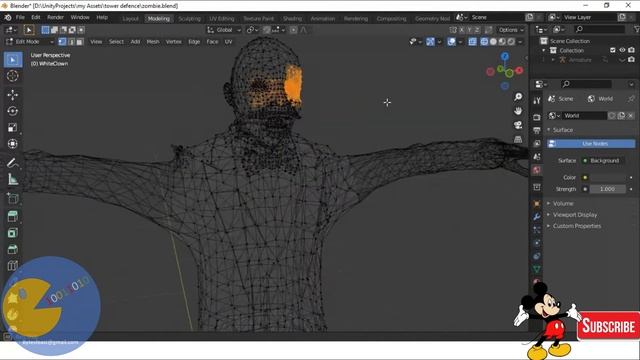Switch to the Sculpting workspace tab
This screenshot has height=360, width=640.
coord(189,18)
